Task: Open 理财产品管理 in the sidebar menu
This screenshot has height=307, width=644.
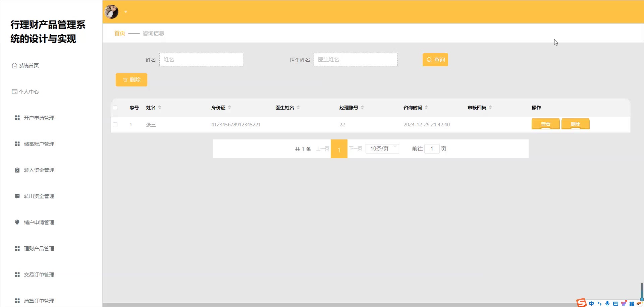Action: coord(39,248)
